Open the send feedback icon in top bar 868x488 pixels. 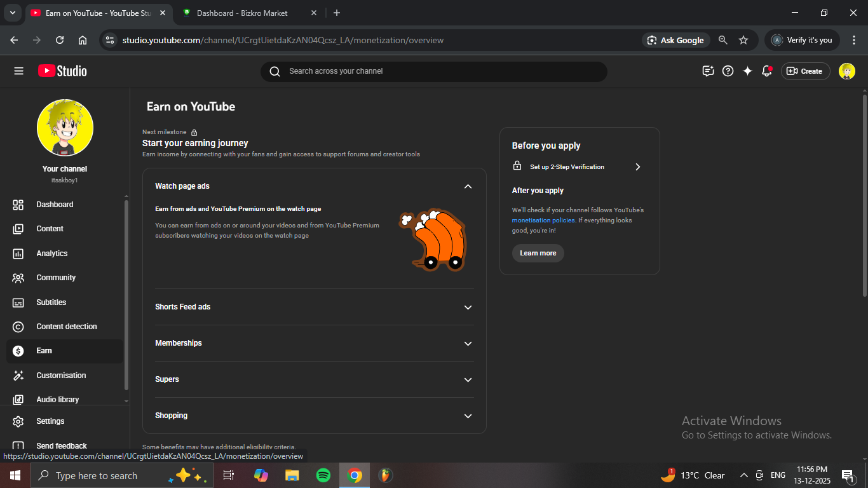(708, 71)
